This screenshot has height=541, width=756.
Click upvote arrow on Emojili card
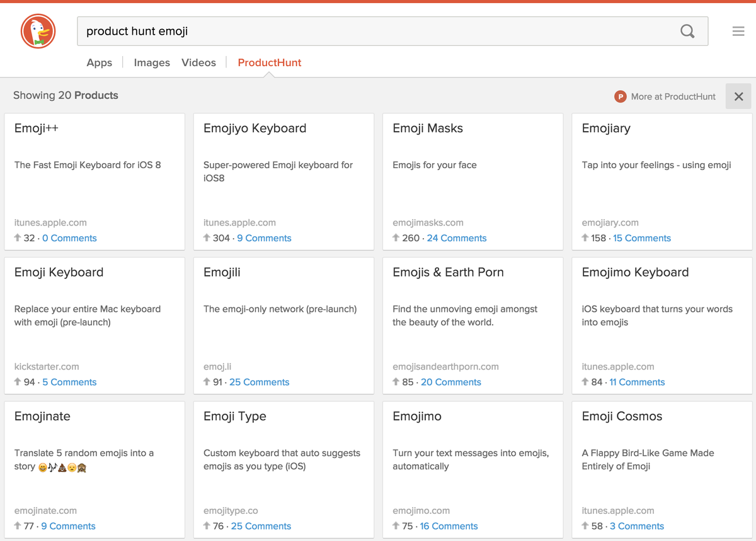point(207,382)
